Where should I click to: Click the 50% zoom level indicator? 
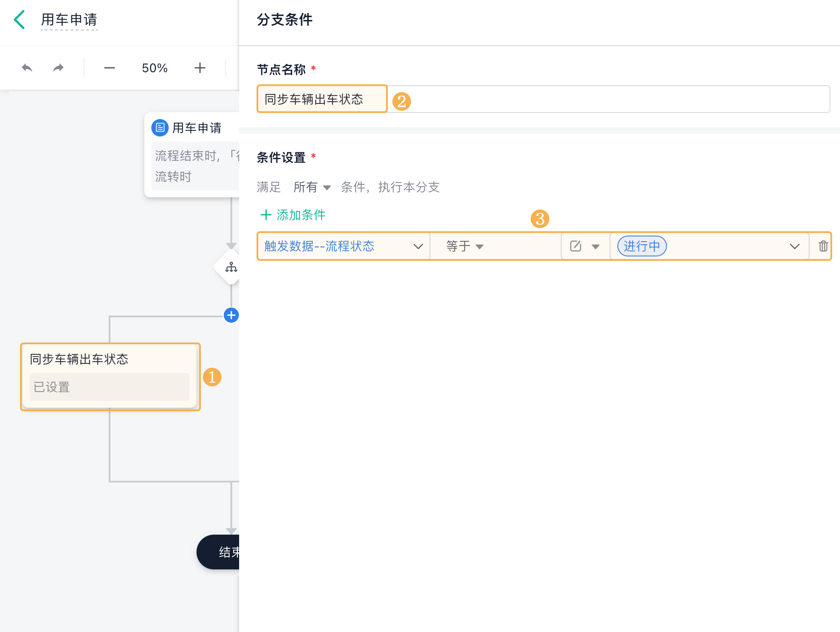tap(154, 68)
